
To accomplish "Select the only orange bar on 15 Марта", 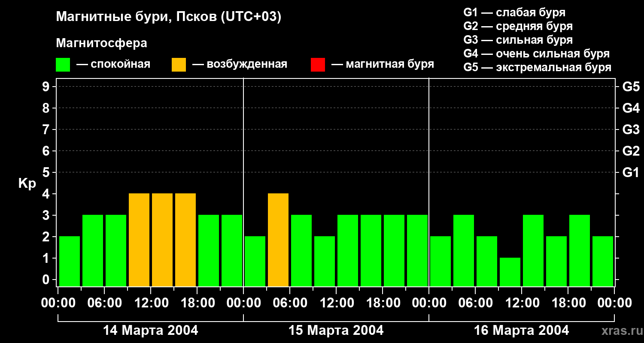I will pyautogui.click(x=278, y=240).
